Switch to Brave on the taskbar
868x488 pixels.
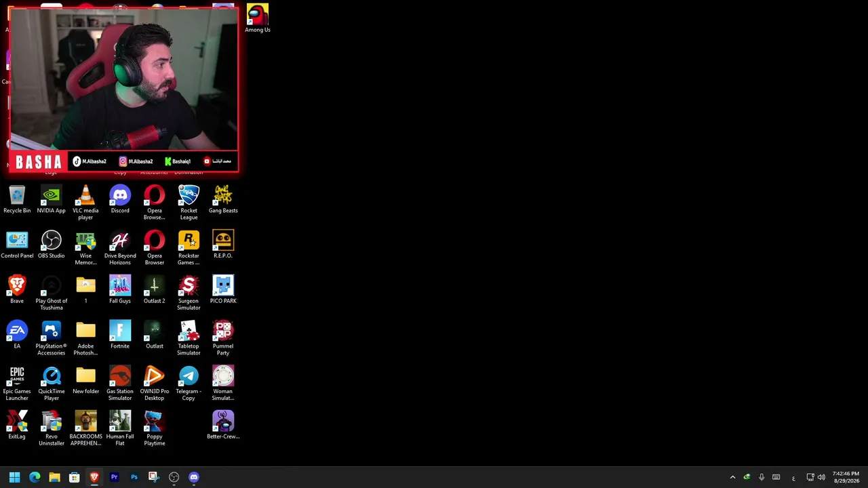tap(94, 477)
